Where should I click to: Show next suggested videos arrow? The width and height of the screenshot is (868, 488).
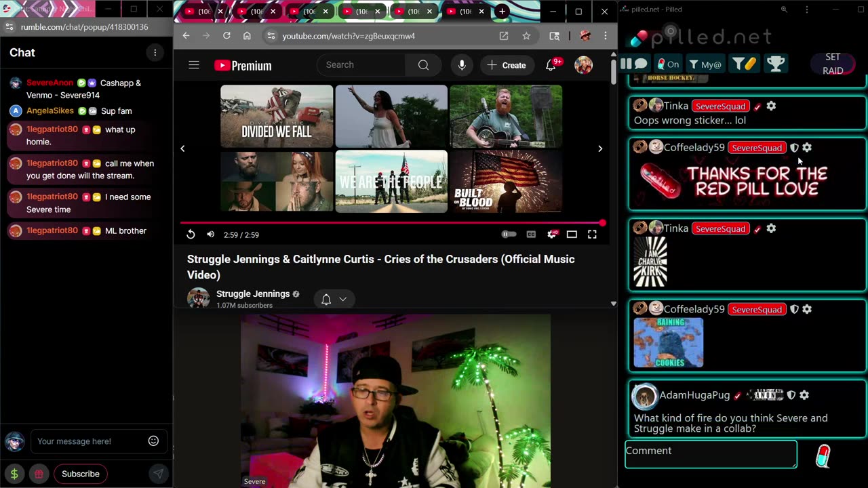[600, 148]
